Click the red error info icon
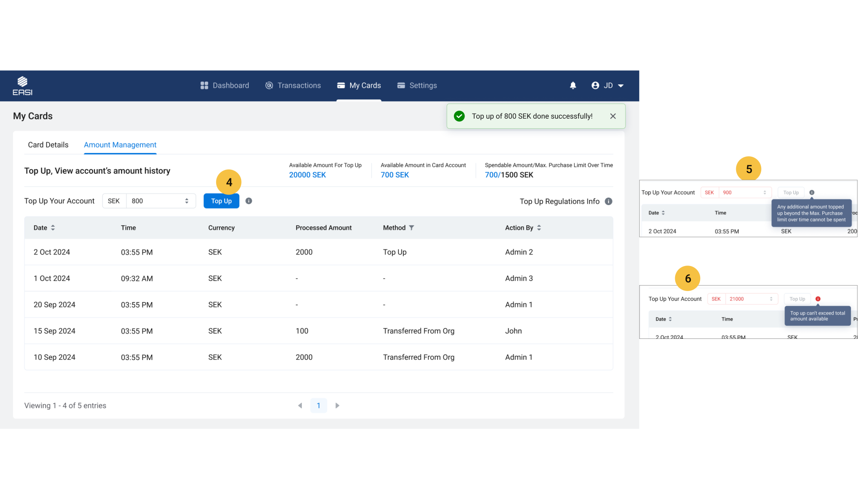The width and height of the screenshot is (868, 488). coord(818,299)
